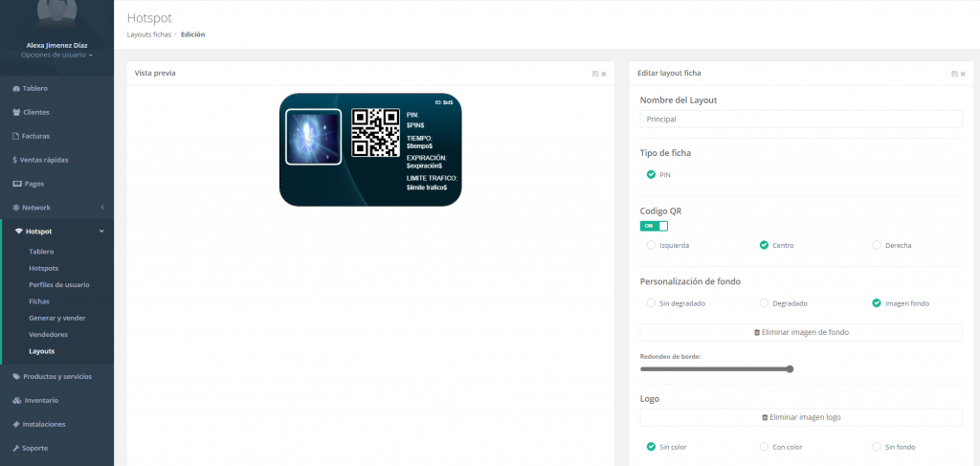Click the Productos y servicios tag icon
980x466 pixels.
point(16,377)
